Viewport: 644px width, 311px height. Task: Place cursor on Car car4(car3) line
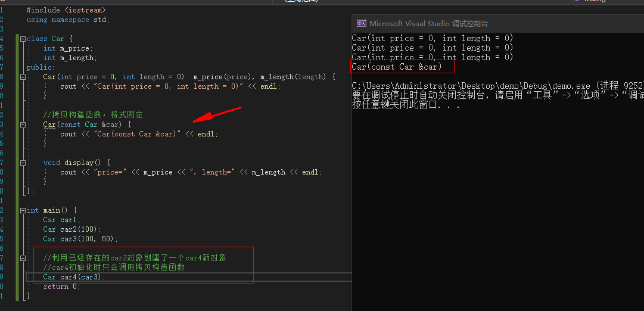(74, 277)
